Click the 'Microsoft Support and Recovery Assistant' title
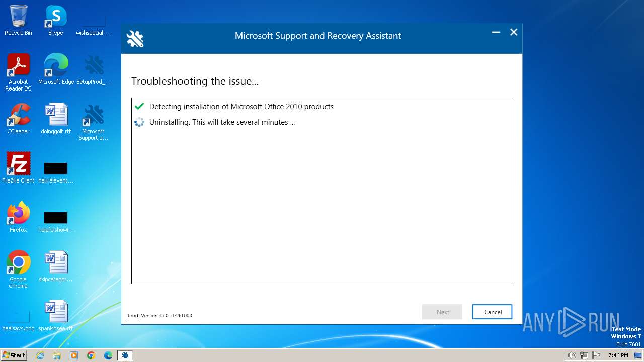Image resolution: width=644 pixels, height=362 pixels. tap(318, 36)
